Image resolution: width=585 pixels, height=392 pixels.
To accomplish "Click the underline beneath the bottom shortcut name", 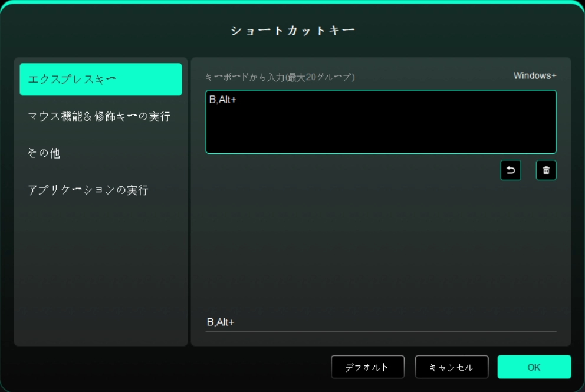I will [x=380, y=332].
